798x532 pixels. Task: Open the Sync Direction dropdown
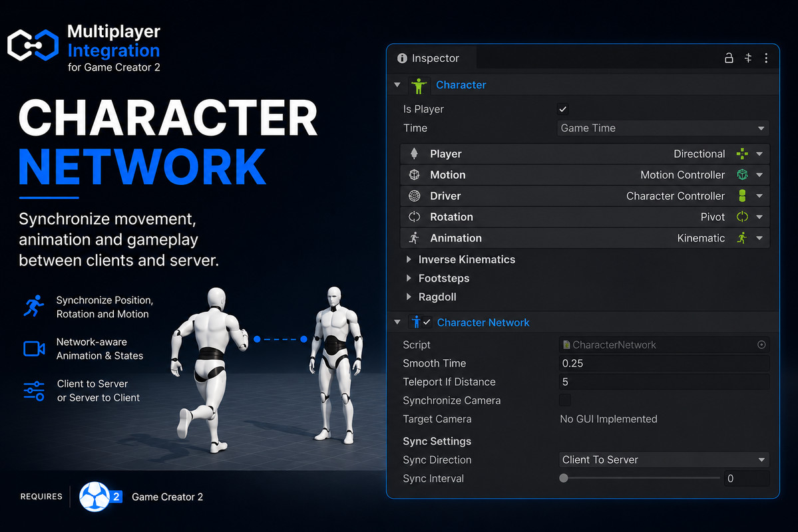pos(664,460)
